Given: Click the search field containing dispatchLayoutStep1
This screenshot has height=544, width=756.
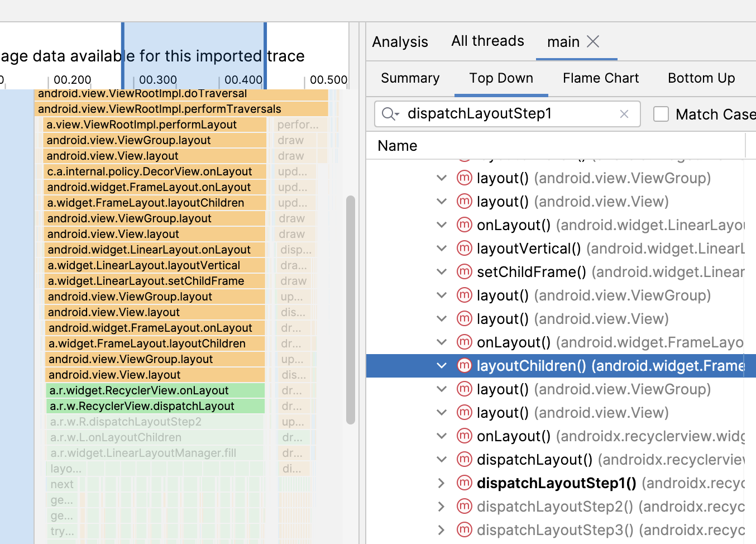Looking at the screenshot, I should pos(507,114).
